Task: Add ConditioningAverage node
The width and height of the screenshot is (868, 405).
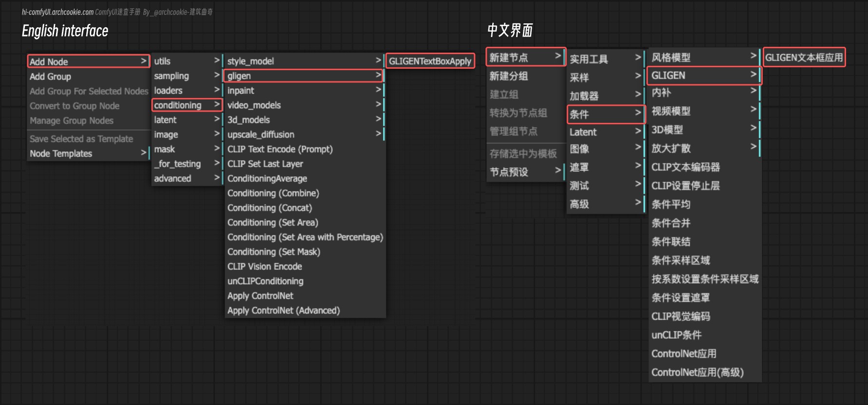Action: [x=305, y=178]
